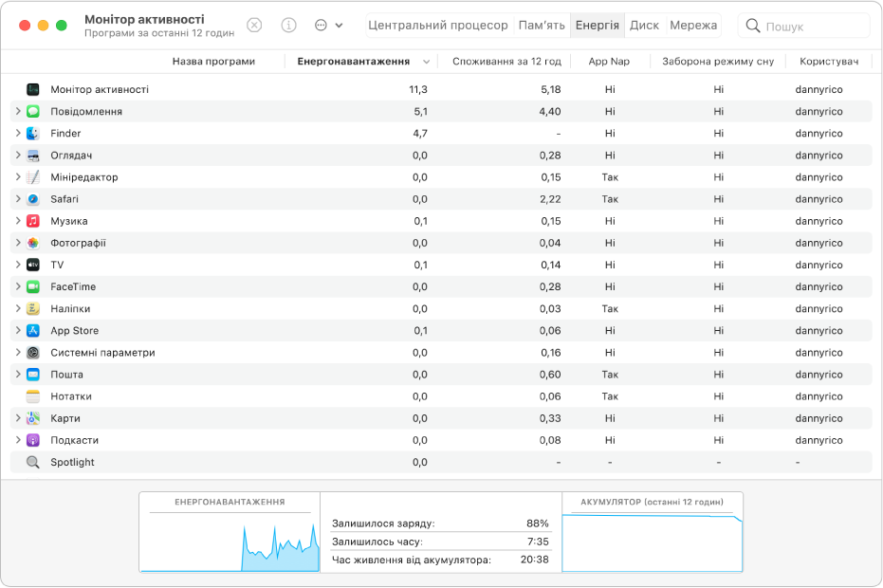Click the Podcasts (Подкасти) app icon
Screen dimensions: 883x588
[33, 440]
